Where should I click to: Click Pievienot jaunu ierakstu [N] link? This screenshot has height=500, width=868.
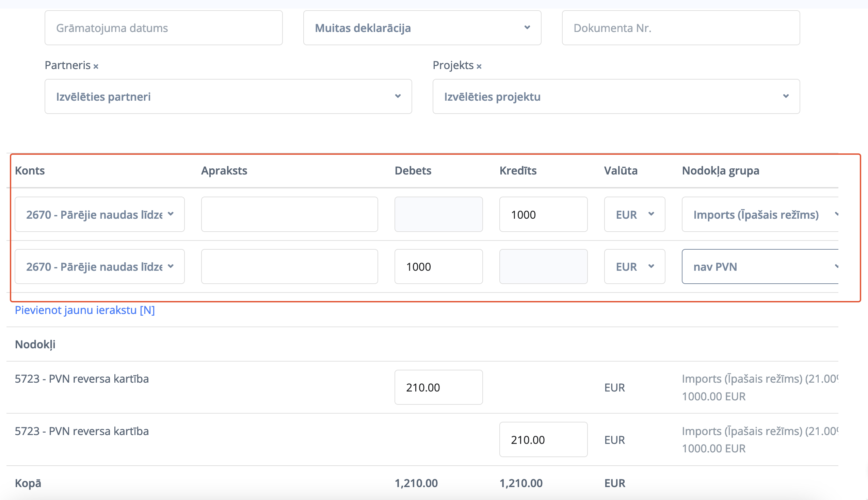tap(84, 310)
